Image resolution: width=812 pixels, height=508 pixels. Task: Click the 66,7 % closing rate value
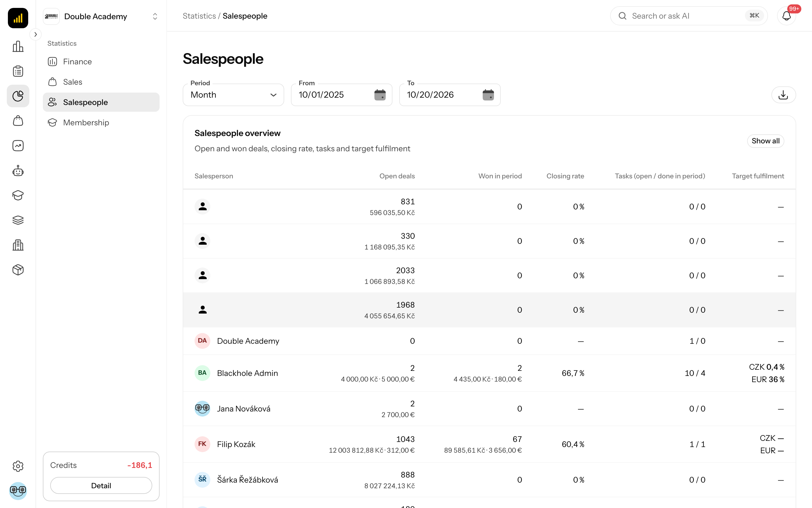pyautogui.click(x=573, y=373)
